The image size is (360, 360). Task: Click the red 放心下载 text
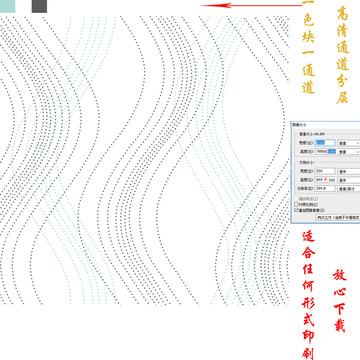(340, 301)
